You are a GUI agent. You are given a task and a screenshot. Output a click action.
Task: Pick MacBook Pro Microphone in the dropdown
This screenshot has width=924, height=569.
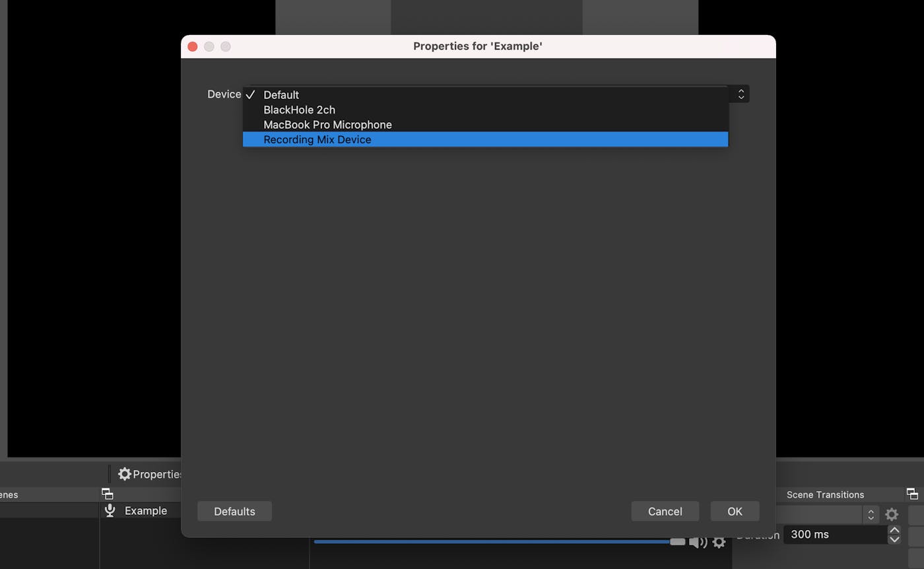pyautogui.click(x=485, y=125)
